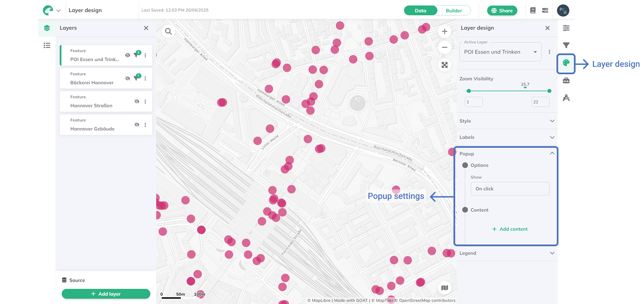Show the Bäckerei Hannover layer
Image resolution: width=644 pixels, height=304 pixels.
(x=127, y=79)
